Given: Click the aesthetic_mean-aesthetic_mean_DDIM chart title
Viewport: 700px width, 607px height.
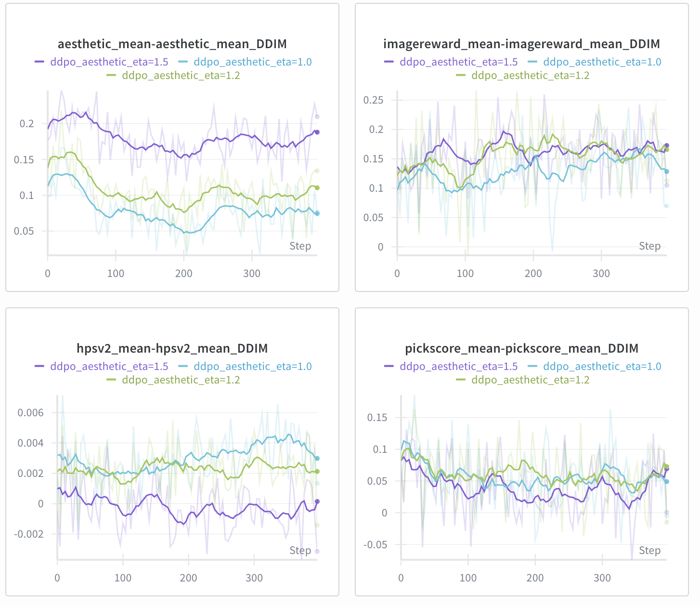Looking at the screenshot, I should click(172, 44).
